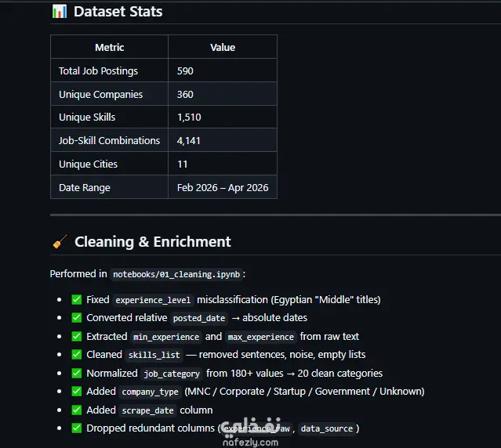
Task: Click the broom emoji beside Cleaning & Enrichment
Action: (60, 241)
